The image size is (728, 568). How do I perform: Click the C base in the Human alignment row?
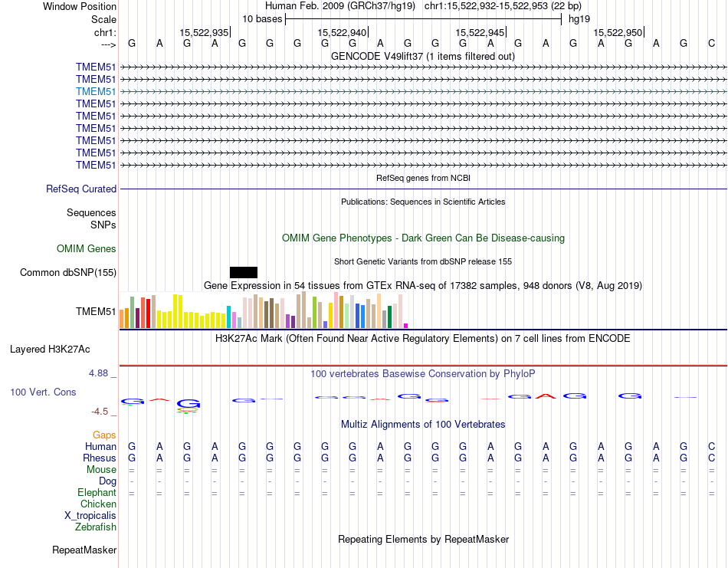point(711,447)
